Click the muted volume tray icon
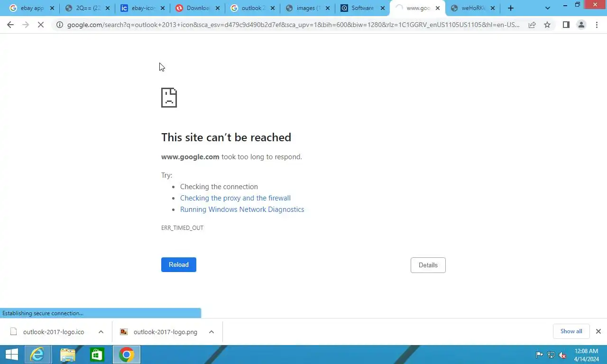 pyautogui.click(x=562, y=355)
